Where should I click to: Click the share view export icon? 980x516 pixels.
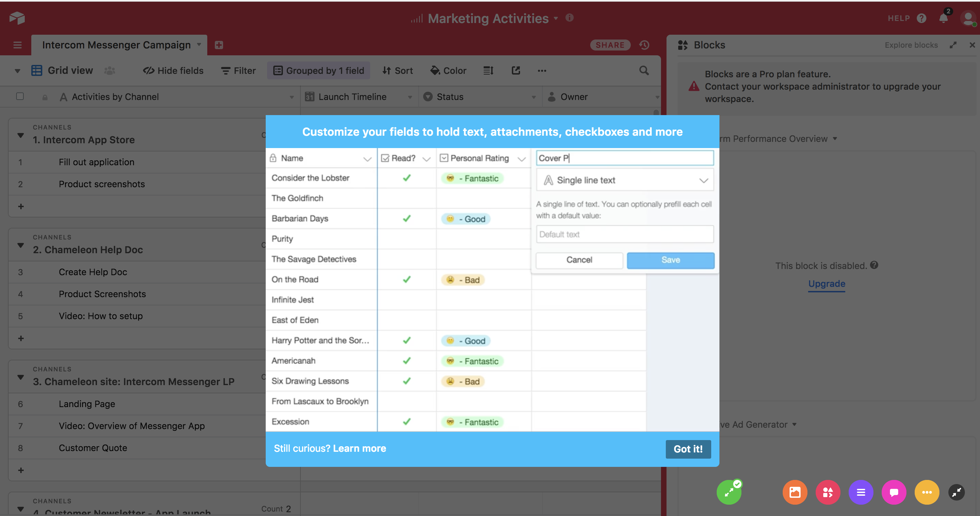(516, 71)
